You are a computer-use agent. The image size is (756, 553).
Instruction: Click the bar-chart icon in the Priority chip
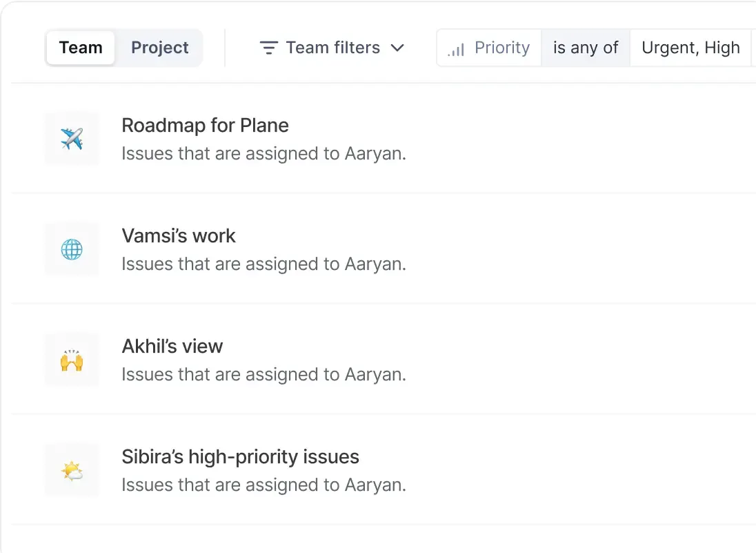(455, 48)
